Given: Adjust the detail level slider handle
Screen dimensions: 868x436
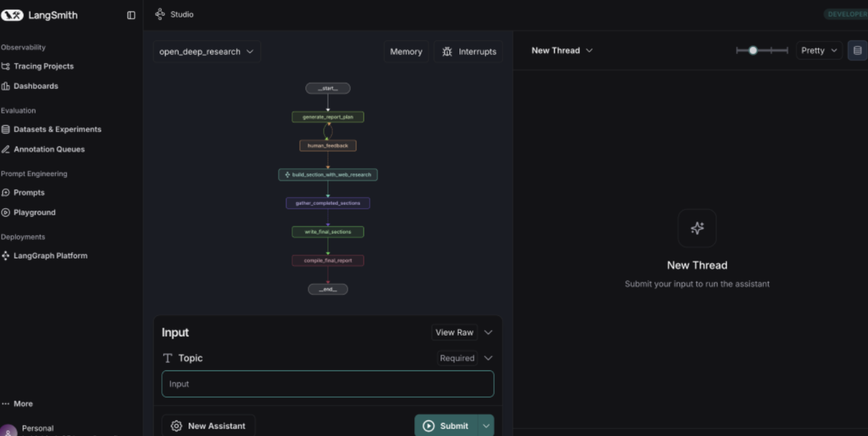Looking at the screenshot, I should [x=753, y=51].
